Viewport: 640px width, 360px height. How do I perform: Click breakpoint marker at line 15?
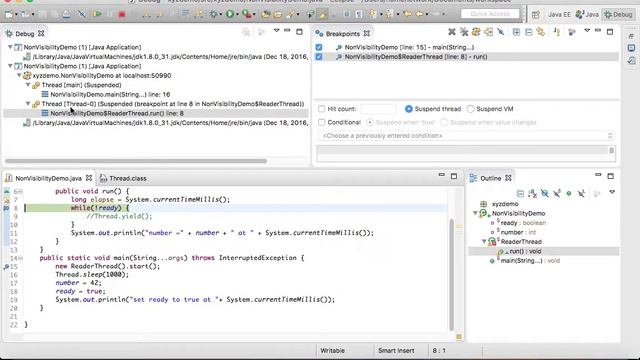[6, 267]
